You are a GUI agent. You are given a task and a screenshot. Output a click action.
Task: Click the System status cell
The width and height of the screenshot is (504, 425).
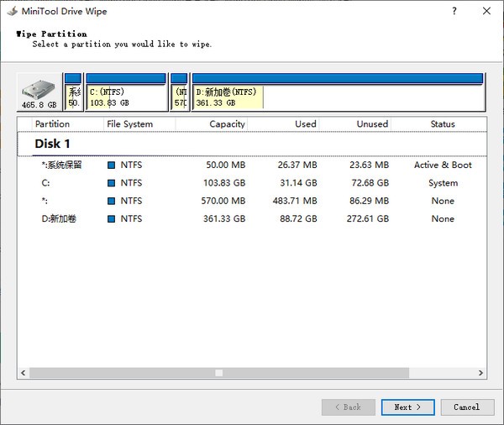pos(443,183)
